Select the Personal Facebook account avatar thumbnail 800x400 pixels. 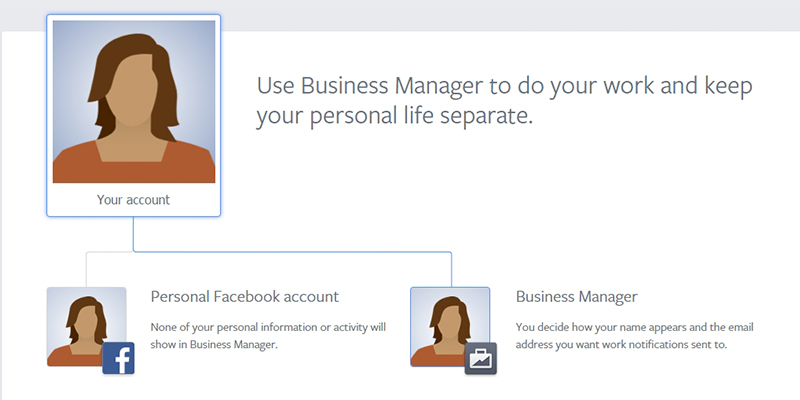[x=86, y=327]
